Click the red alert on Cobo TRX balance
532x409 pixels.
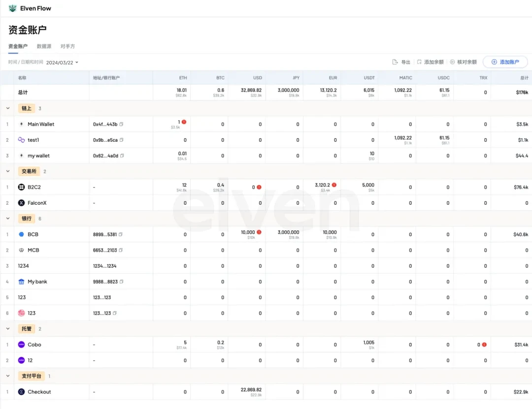click(x=484, y=345)
